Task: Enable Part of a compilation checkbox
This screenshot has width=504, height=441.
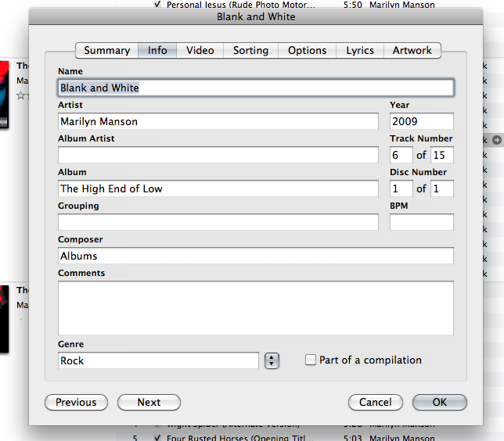Action: coord(311,360)
